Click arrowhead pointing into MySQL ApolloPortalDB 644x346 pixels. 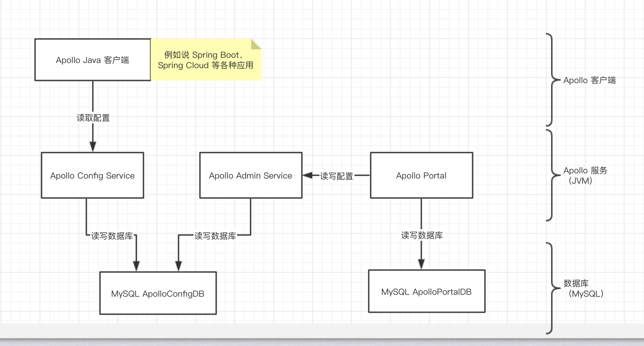click(421, 264)
